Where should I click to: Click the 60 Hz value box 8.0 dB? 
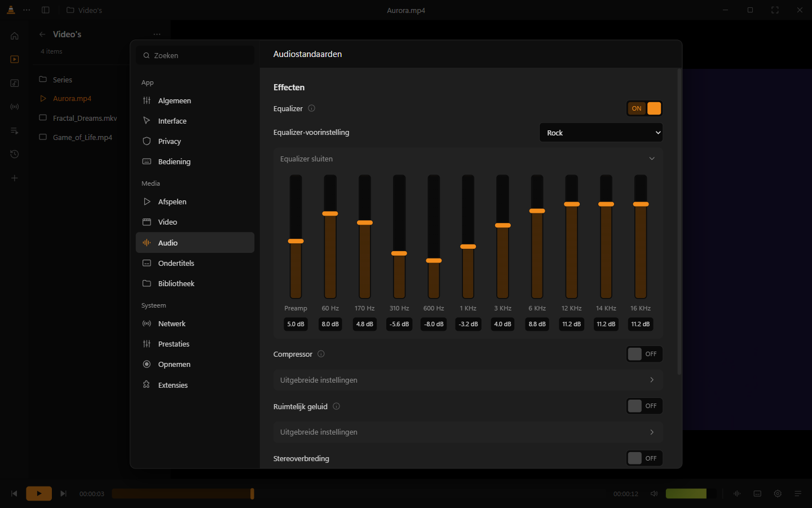[x=330, y=324]
